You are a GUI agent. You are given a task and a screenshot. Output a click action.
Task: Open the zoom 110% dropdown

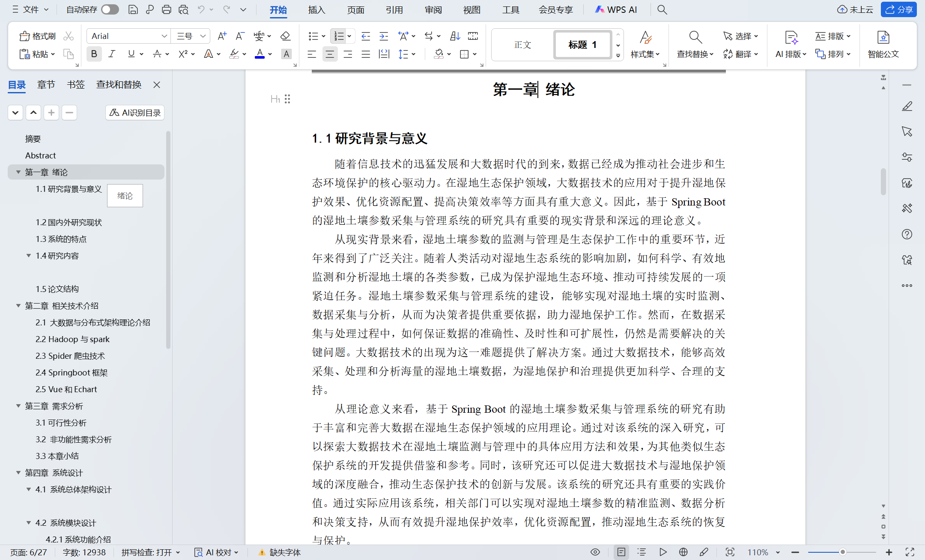[778, 552]
